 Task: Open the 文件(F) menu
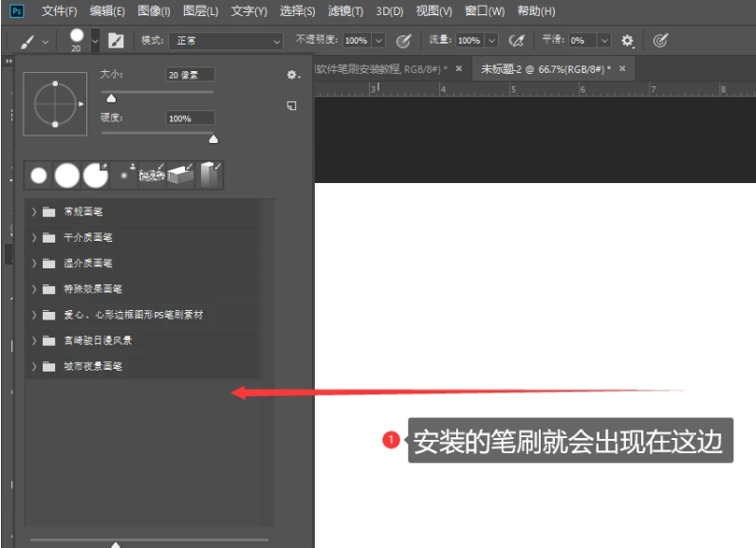click(60, 11)
